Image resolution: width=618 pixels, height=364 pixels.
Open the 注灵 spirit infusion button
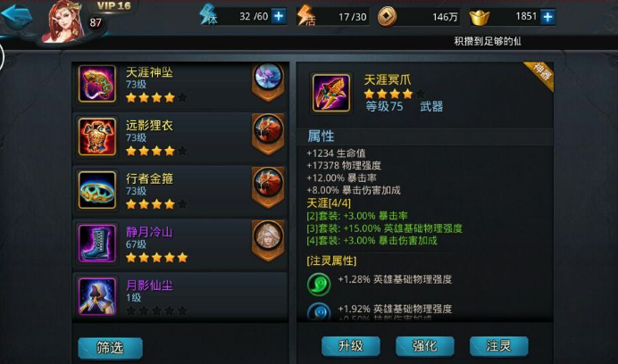pyautogui.click(x=498, y=346)
